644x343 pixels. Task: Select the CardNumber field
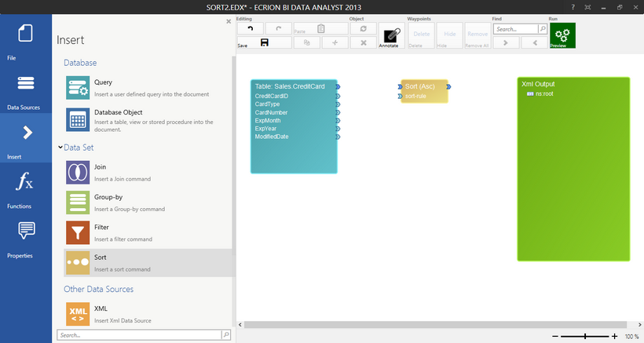point(271,112)
